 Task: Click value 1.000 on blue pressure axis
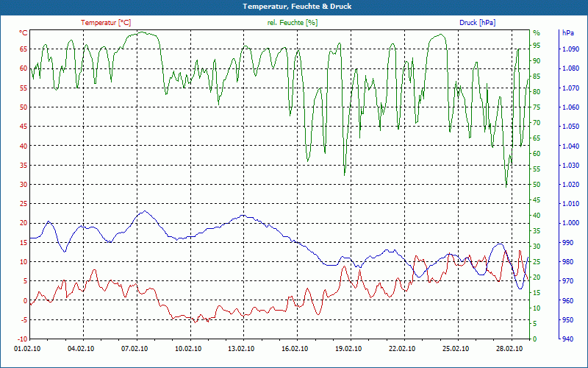pyautogui.click(x=570, y=223)
